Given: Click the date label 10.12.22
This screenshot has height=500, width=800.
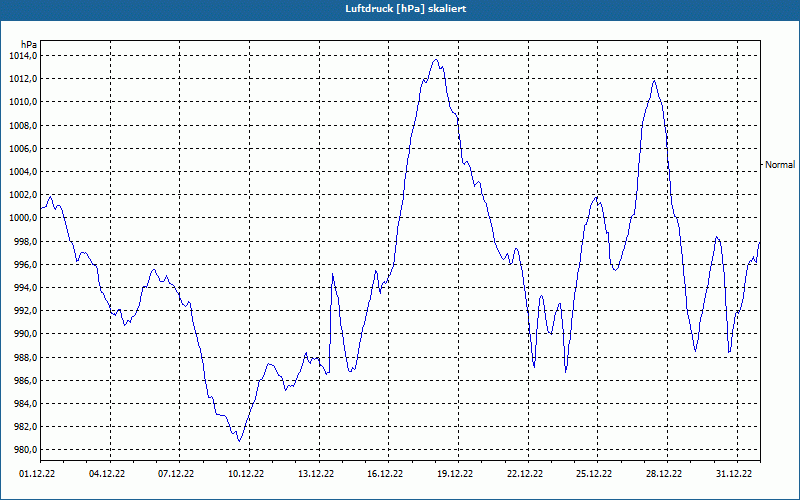Looking at the screenshot, I should (246, 474).
